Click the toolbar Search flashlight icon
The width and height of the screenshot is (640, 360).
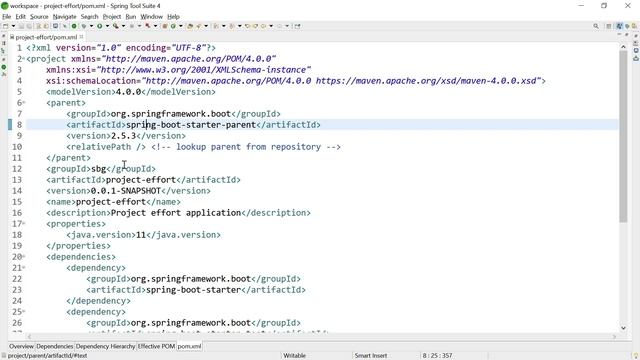(x=198, y=26)
